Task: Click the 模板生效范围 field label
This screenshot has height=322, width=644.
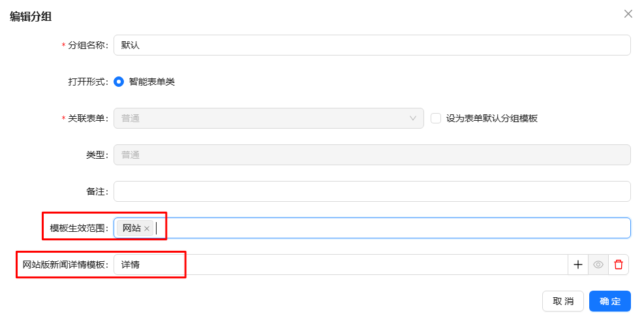Action: tap(79, 228)
